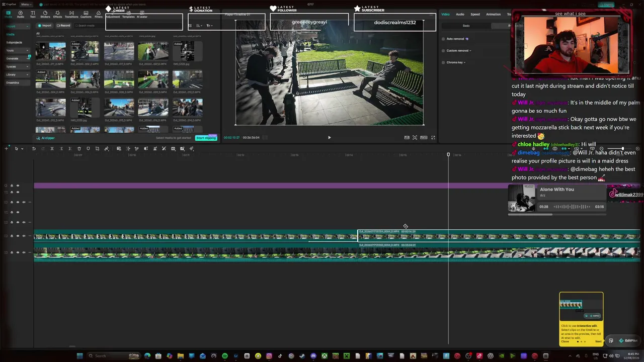
Task: Adjust the timeline zoom slider knob
Action: pyautogui.click(x=623, y=148)
